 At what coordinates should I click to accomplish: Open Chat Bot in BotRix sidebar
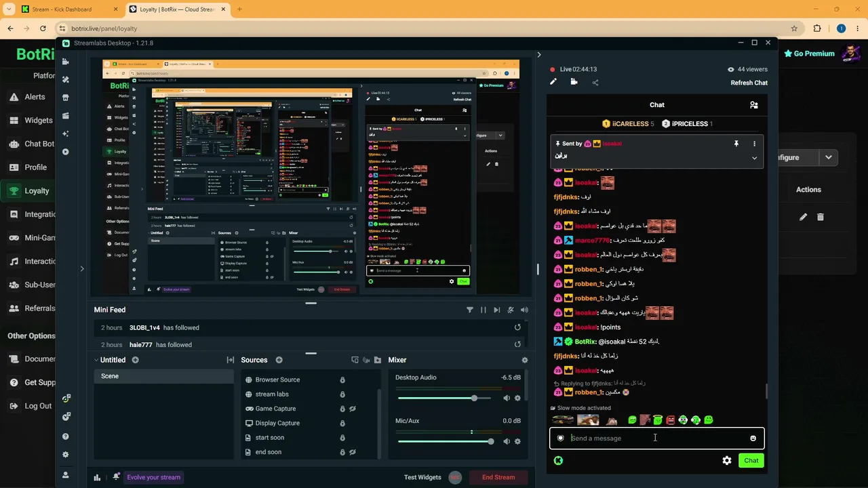(x=31, y=144)
